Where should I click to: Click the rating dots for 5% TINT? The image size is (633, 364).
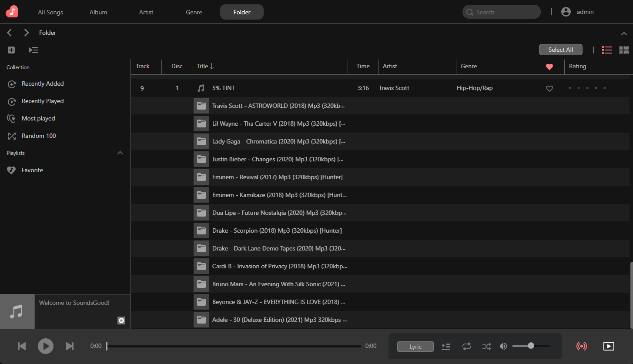587,88
